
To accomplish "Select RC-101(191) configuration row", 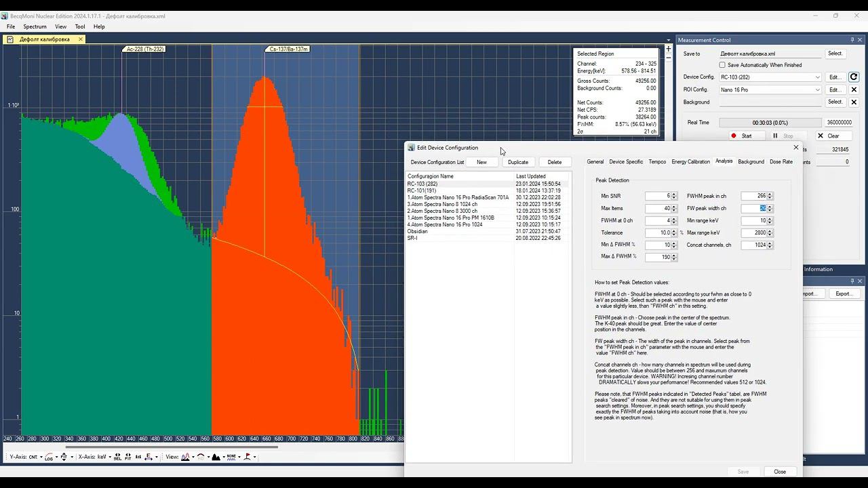I will (x=487, y=190).
